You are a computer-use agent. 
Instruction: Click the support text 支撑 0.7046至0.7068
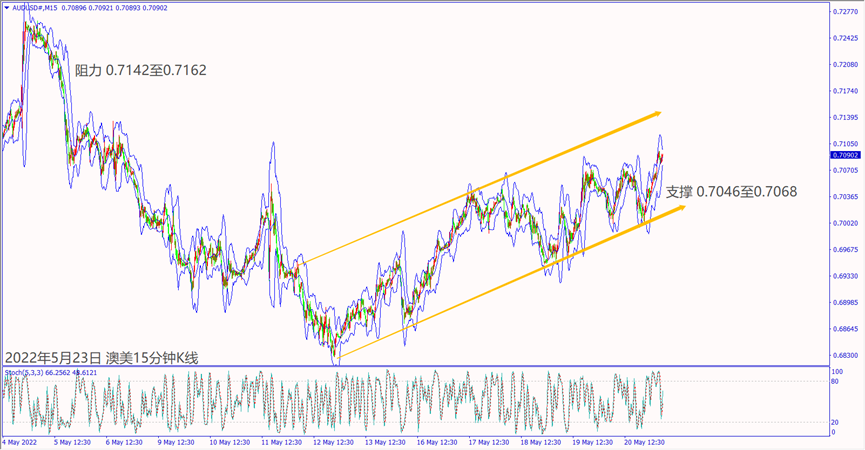[x=731, y=191]
